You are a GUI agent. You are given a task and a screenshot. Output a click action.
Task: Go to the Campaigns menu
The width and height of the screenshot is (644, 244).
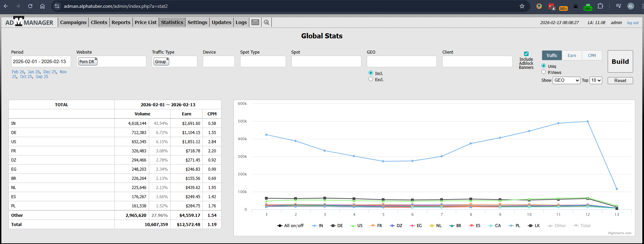[73, 22]
